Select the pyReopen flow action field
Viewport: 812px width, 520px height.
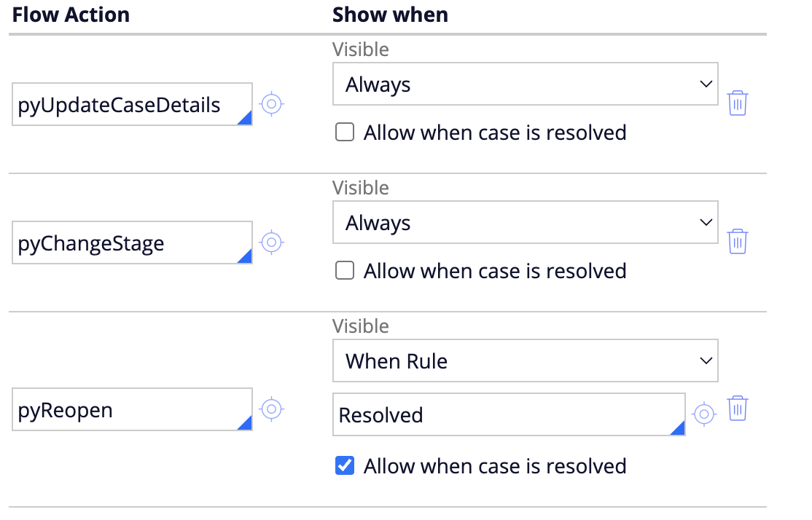[124, 410]
